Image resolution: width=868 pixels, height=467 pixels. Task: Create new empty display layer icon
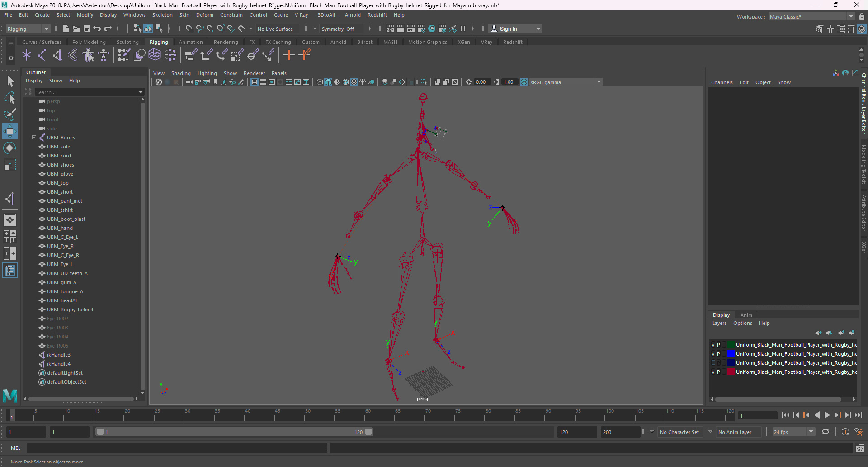(841, 333)
